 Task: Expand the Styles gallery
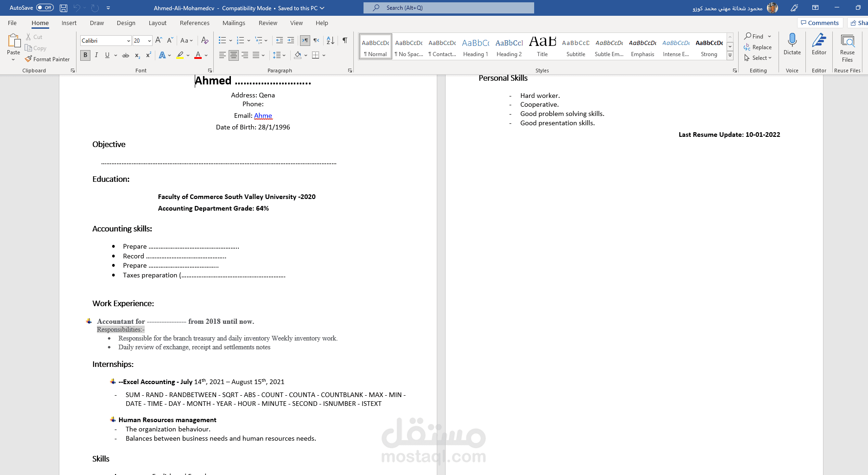pyautogui.click(x=730, y=56)
